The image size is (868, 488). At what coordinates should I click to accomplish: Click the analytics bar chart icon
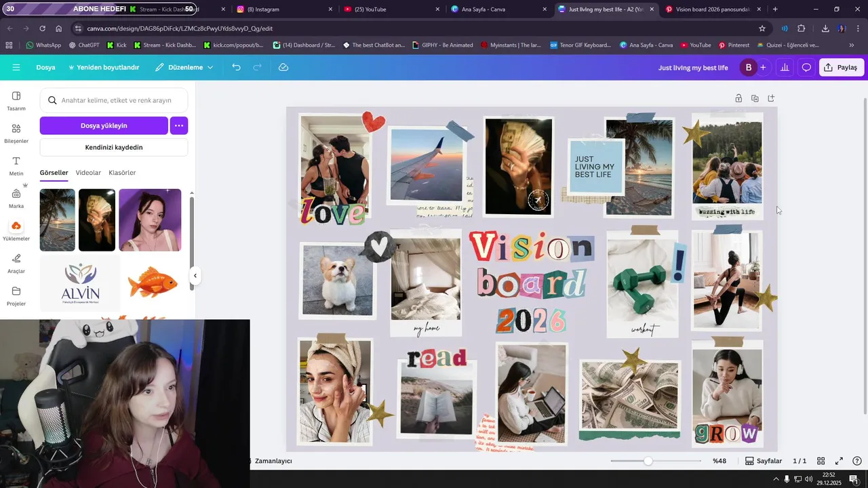pos(785,67)
